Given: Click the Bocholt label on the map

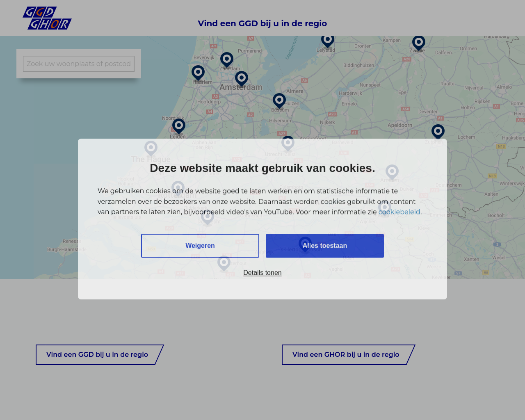Looking at the screenshot, I should [x=496, y=215].
